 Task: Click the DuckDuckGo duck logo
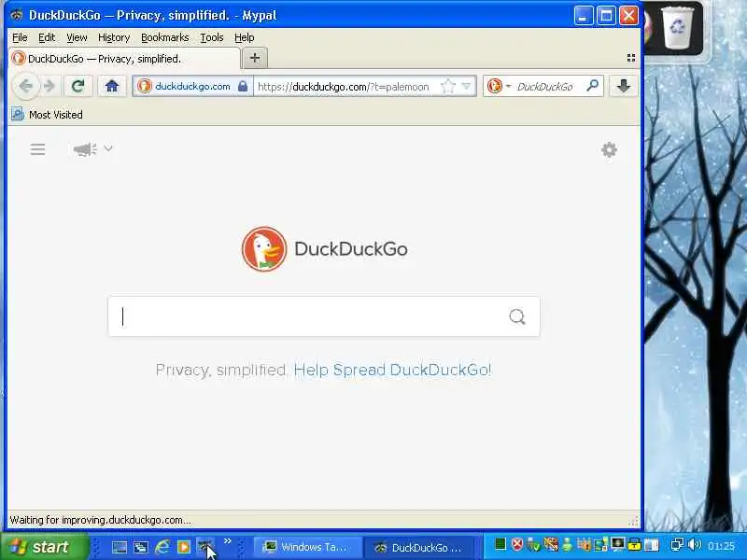[x=264, y=249]
